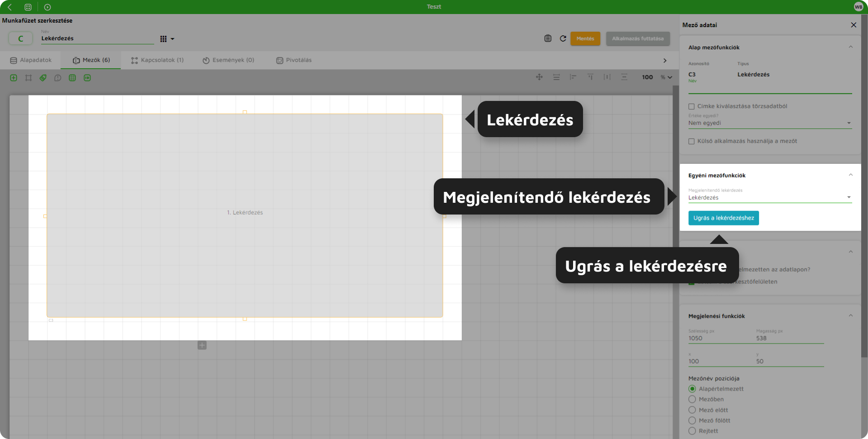This screenshot has width=868, height=439.
Task: Save with the Mentés button
Action: pos(585,38)
